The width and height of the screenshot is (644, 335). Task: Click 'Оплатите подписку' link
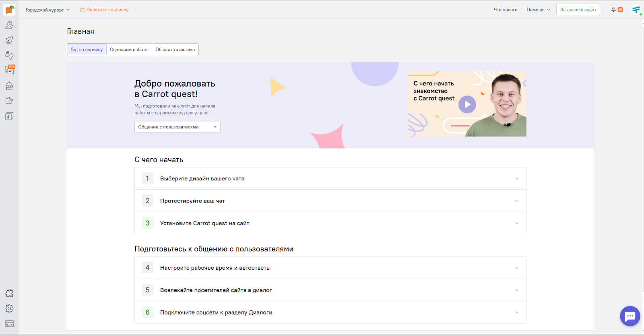pyautogui.click(x=104, y=10)
